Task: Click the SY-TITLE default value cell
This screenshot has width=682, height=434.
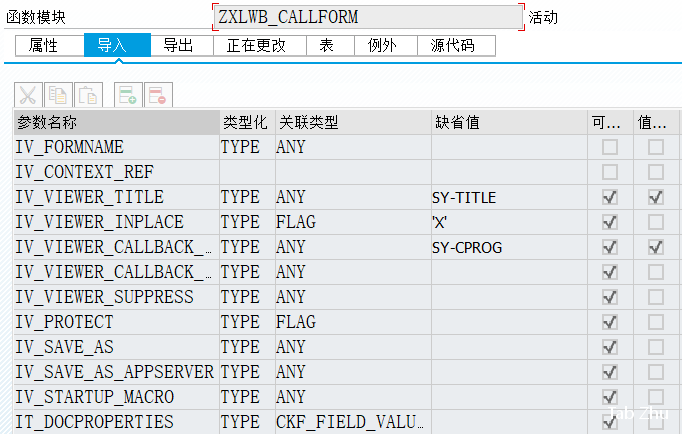Action: click(x=509, y=197)
